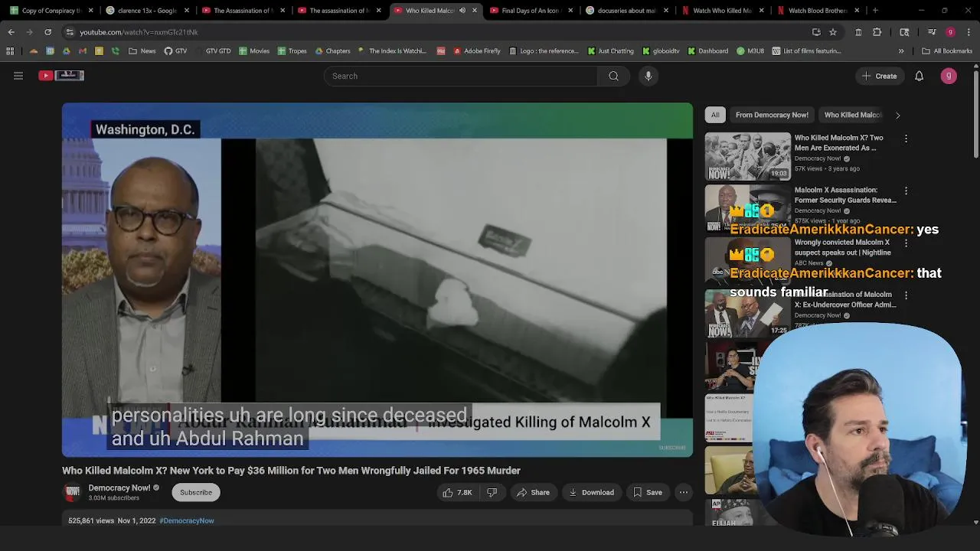Screen dimensions: 980x551
Task: Like the video with 7.8K likes
Action: pyautogui.click(x=457, y=493)
